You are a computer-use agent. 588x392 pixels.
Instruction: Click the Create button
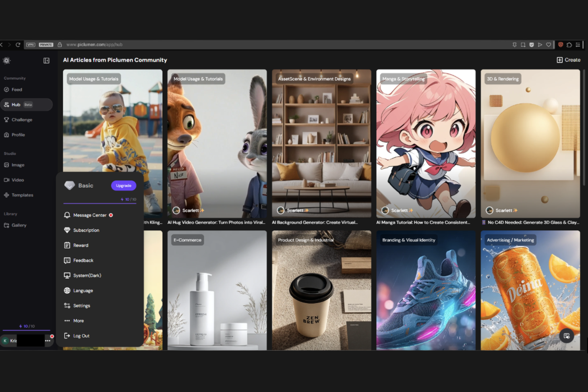(569, 60)
